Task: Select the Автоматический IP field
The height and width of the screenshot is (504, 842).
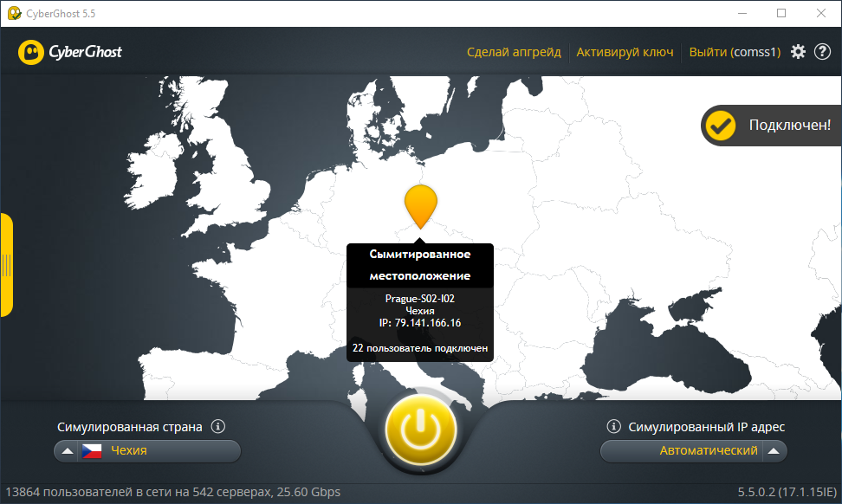Action: 694,451
